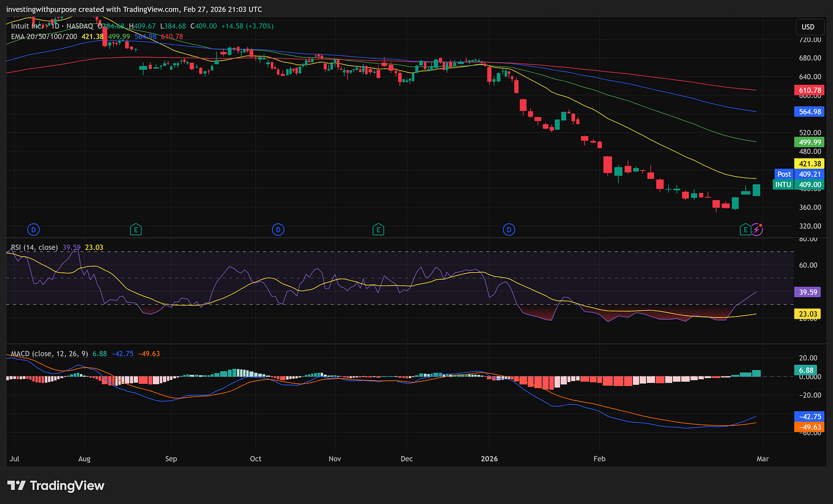Screen dimensions: 833x504
Task: Click the +14.58 (+3.70%) change value
Action: tap(247, 26)
